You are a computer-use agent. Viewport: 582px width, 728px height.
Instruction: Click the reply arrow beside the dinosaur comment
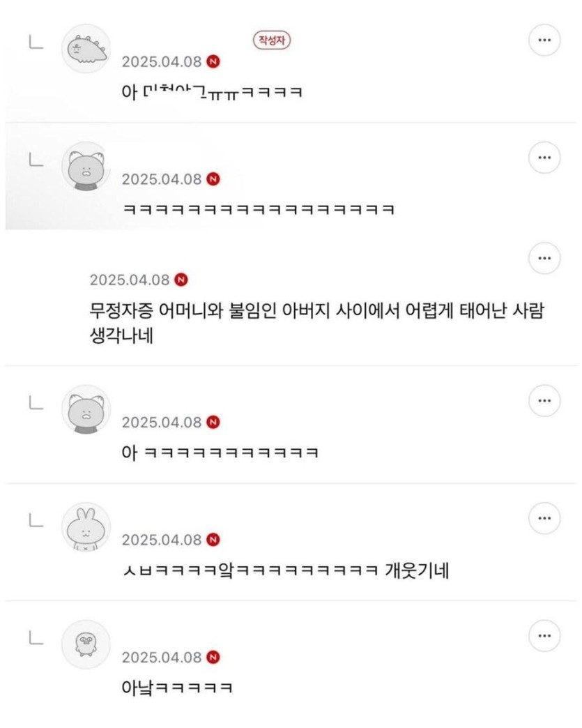pyautogui.click(x=36, y=43)
